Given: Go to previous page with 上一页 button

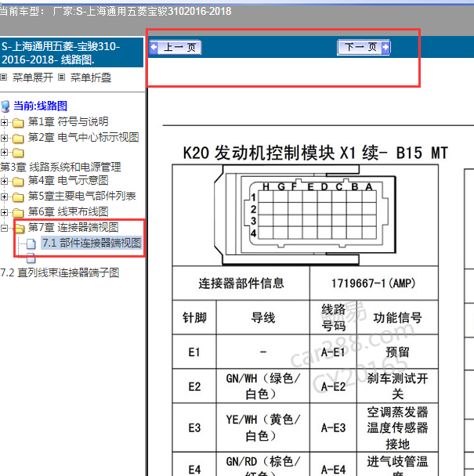Looking at the screenshot, I should tap(175, 47).
